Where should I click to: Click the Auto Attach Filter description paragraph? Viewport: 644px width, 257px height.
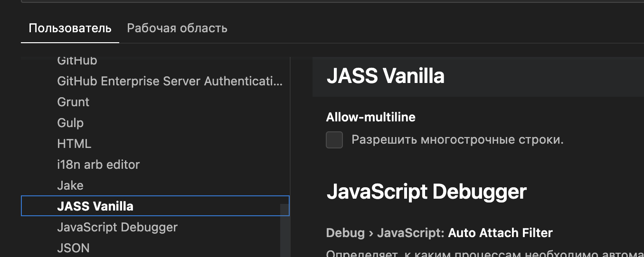click(x=475, y=253)
